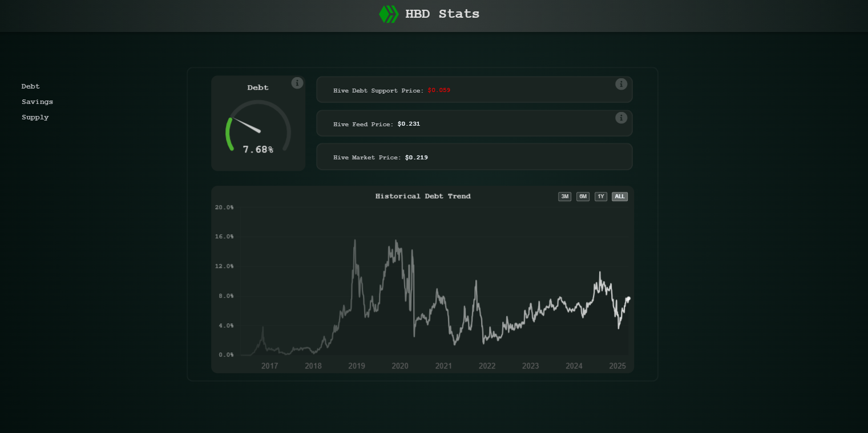The width and height of the screenshot is (868, 433).
Task: Click the 7.68% debt value
Action: 258,150
